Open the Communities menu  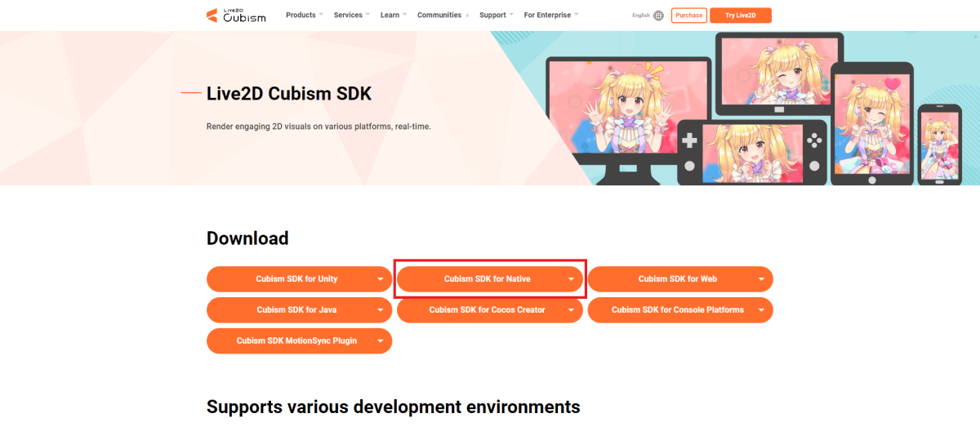click(x=443, y=15)
